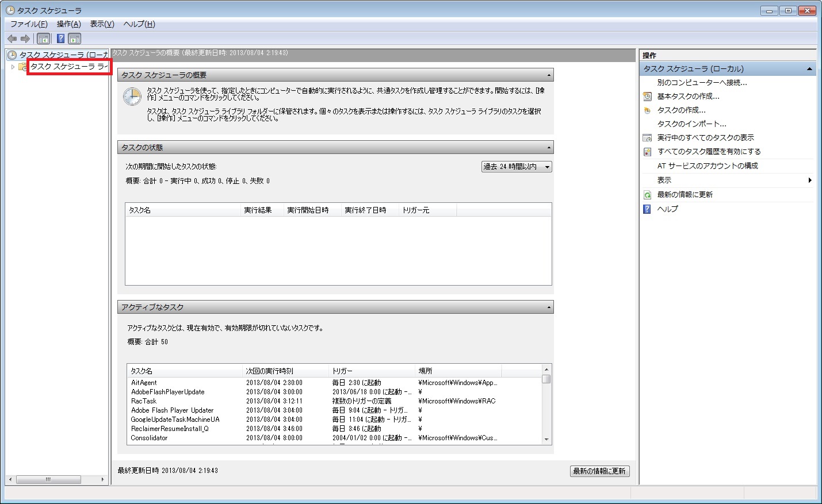The image size is (822, 504).
Task: Open the ヘルプ(H) menu
Action: click(139, 24)
